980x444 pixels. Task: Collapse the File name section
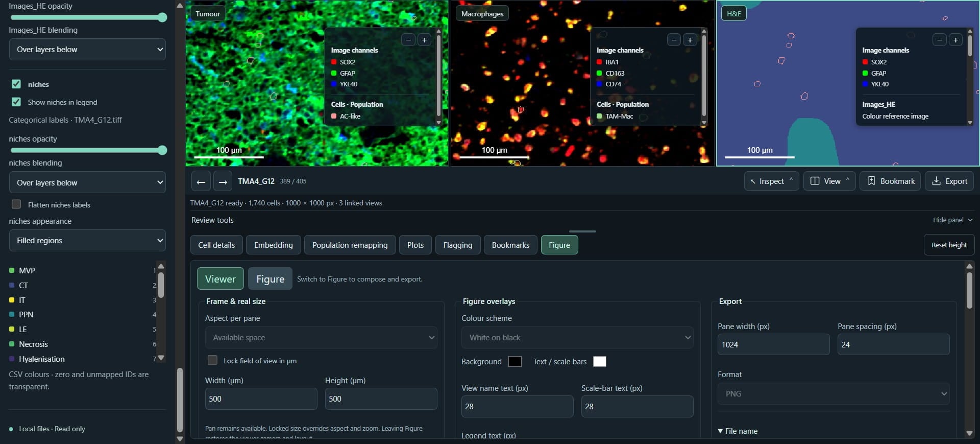(738, 431)
